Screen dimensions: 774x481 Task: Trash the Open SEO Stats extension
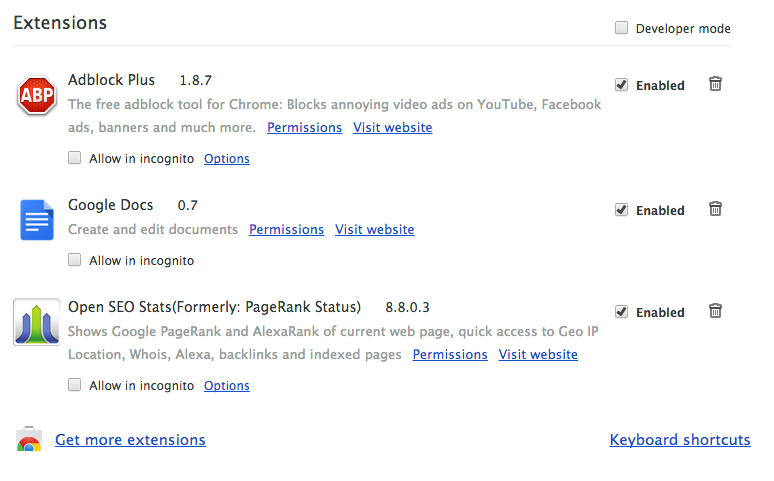pos(715,311)
